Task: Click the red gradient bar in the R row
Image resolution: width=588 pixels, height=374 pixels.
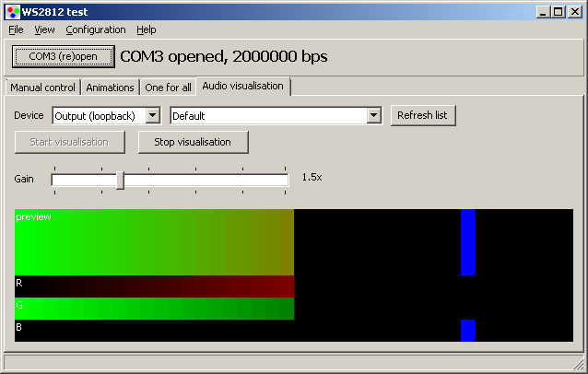Action: 154,286
